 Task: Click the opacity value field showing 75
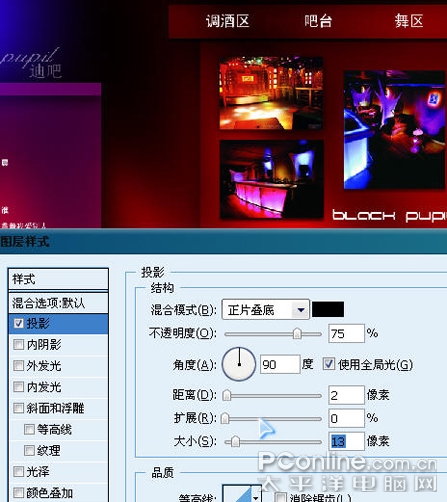point(346,333)
